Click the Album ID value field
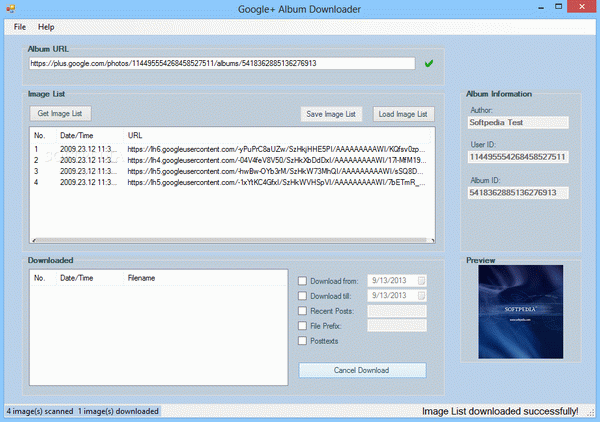The image size is (600, 422). point(518,192)
